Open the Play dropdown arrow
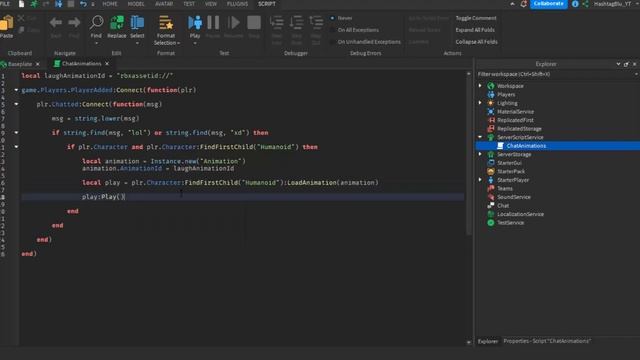 tap(195, 43)
